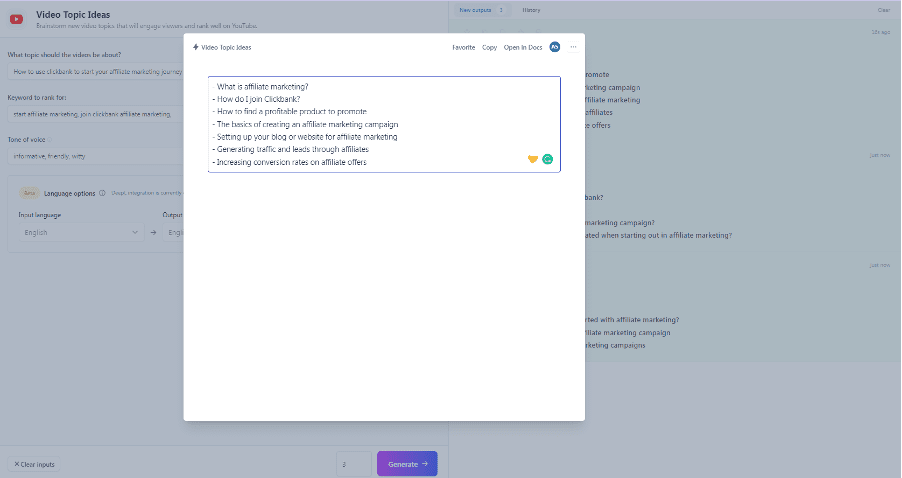This screenshot has width=902, height=478.
Task: Open the Input language English dropdown
Action: coord(81,232)
